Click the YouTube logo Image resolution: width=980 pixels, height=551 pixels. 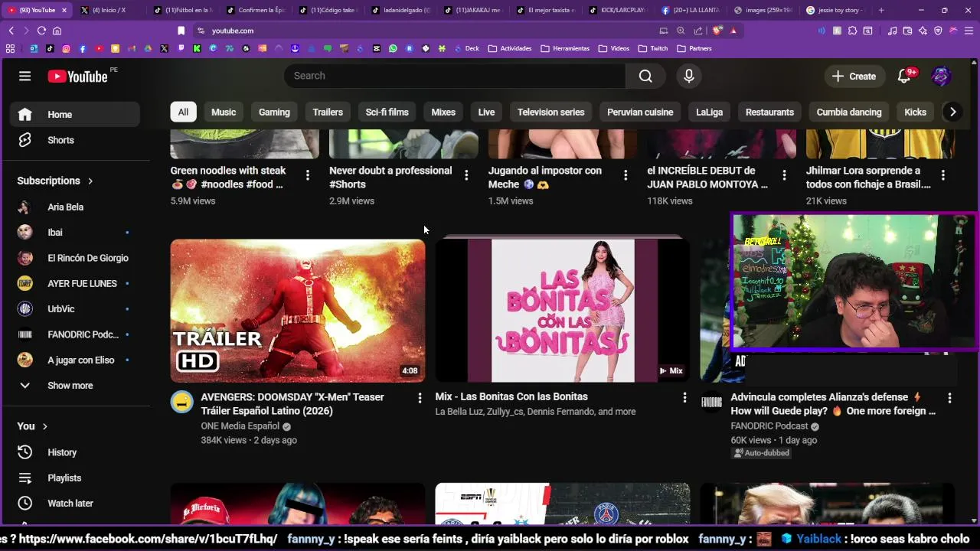point(77,76)
